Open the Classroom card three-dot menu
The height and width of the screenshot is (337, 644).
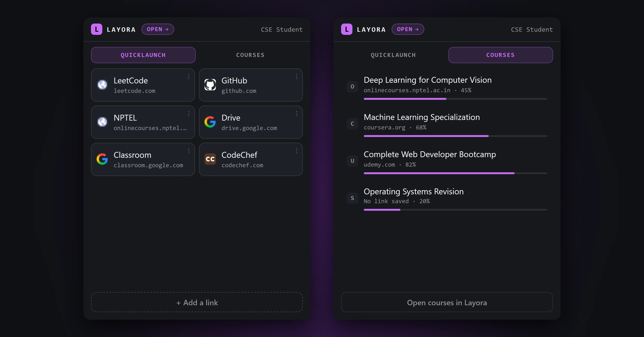point(189,151)
